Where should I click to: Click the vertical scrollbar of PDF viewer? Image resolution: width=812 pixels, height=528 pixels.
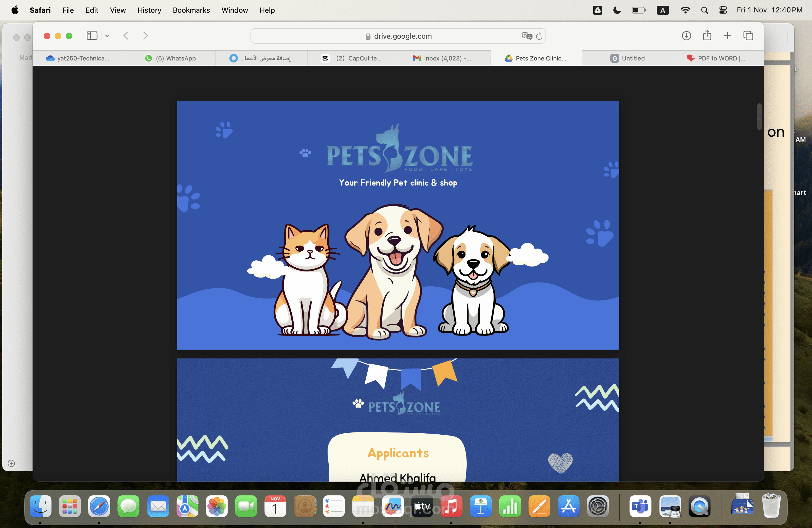click(759, 117)
